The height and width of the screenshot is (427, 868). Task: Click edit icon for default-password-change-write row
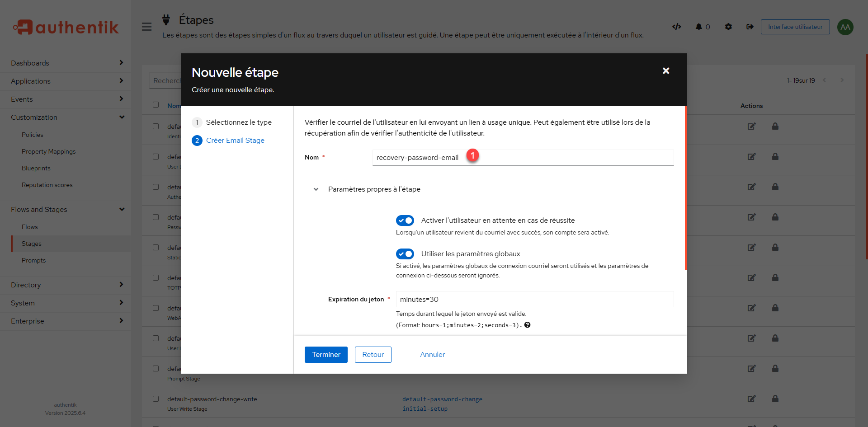[x=751, y=399]
